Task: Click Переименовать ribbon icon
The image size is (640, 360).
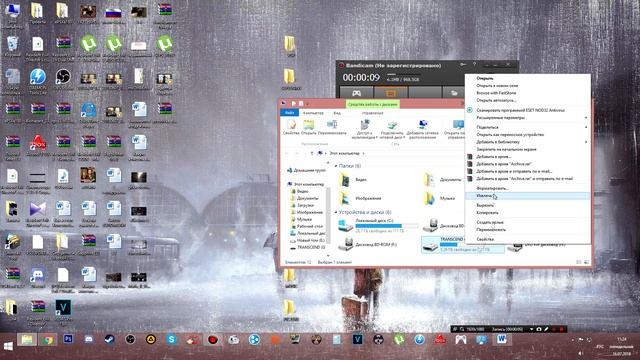Action: pos(332,127)
